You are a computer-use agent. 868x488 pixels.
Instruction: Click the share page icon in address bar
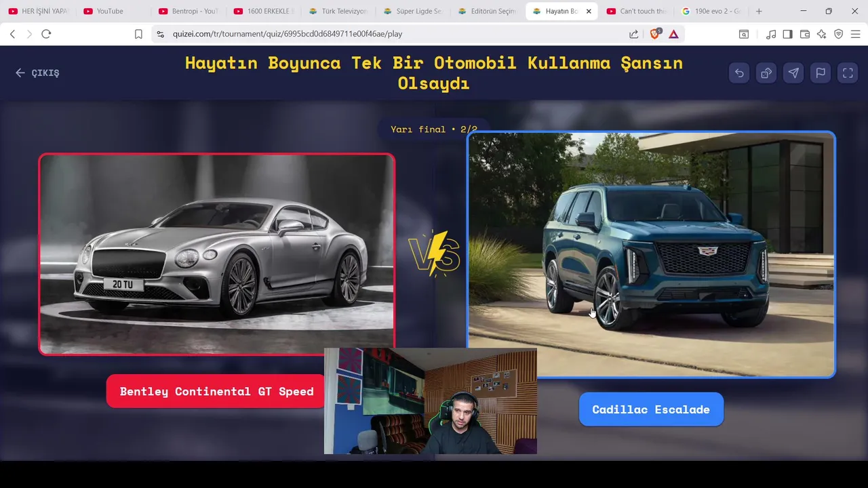coord(633,34)
